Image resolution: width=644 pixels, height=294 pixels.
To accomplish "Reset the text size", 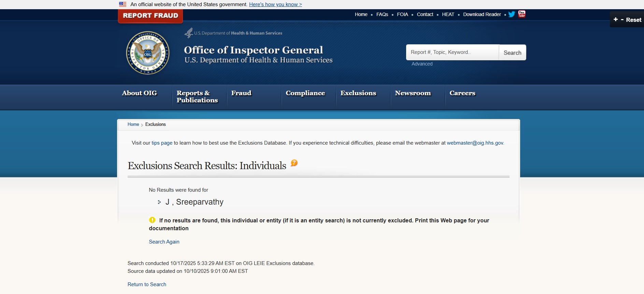I will pos(634,20).
